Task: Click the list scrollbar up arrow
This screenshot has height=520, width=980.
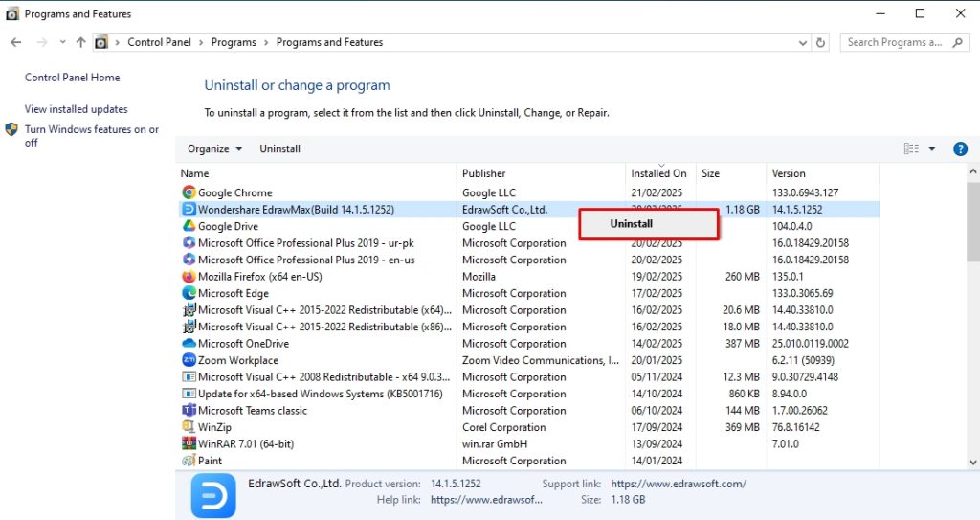Action: [x=973, y=170]
